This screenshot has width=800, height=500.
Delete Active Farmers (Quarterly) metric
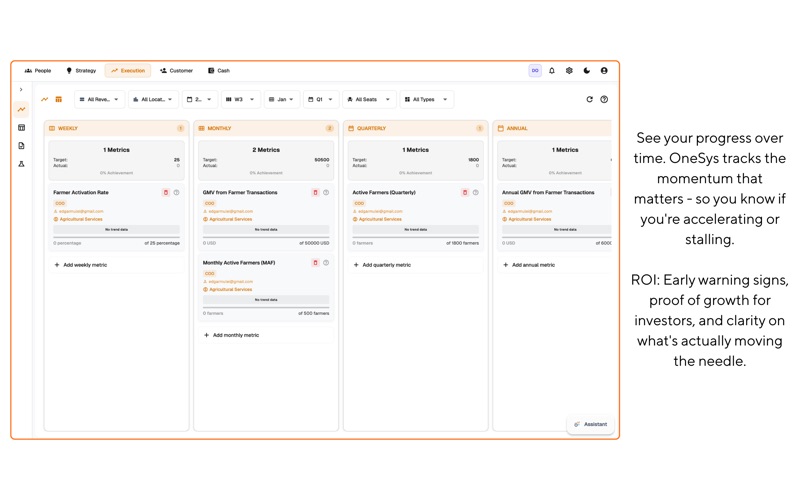point(465,192)
